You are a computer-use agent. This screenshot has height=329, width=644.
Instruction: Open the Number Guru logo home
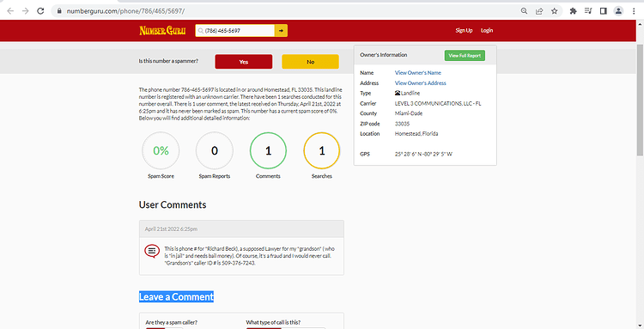[162, 30]
